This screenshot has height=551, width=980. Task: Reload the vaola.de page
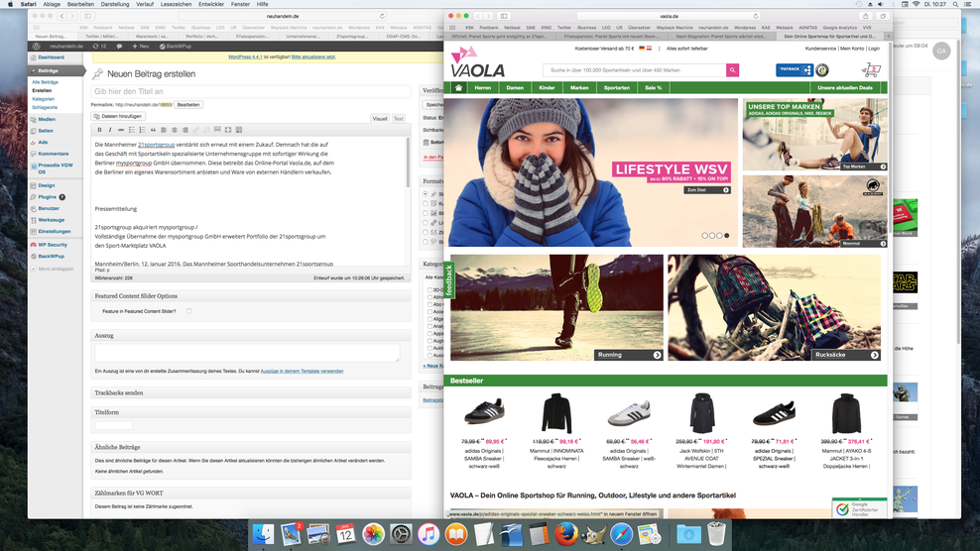click(755, 16)
